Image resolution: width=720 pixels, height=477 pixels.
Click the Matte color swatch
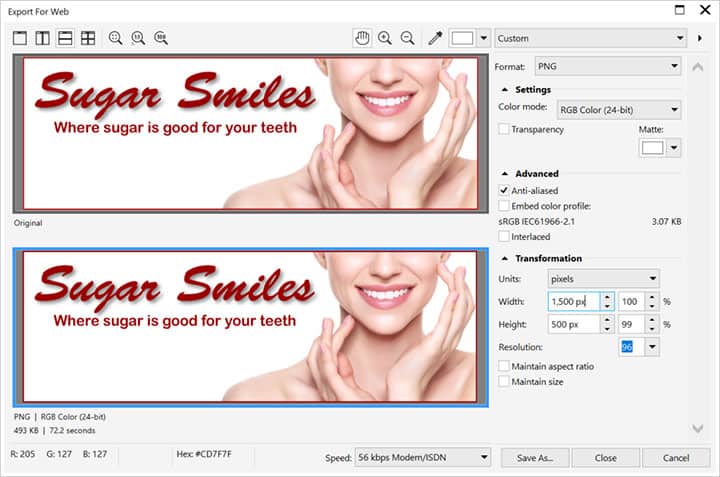click(652, 148)
